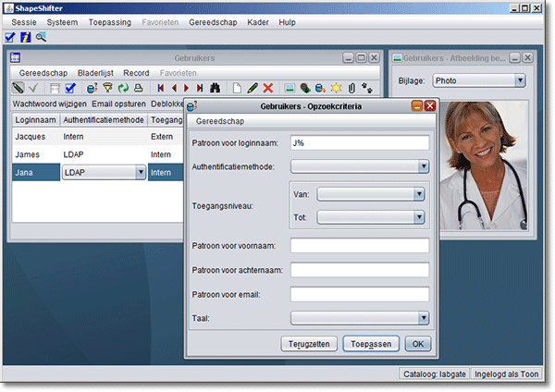Click in Patroon voor email field
555x392 pixels.
pos(360,294)
